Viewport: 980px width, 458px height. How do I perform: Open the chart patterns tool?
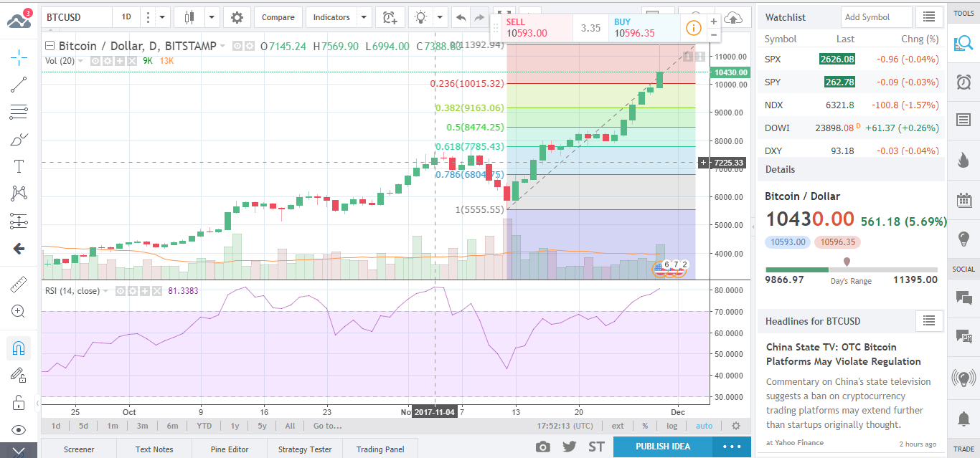pyautogui.click(x=19, y=194)
